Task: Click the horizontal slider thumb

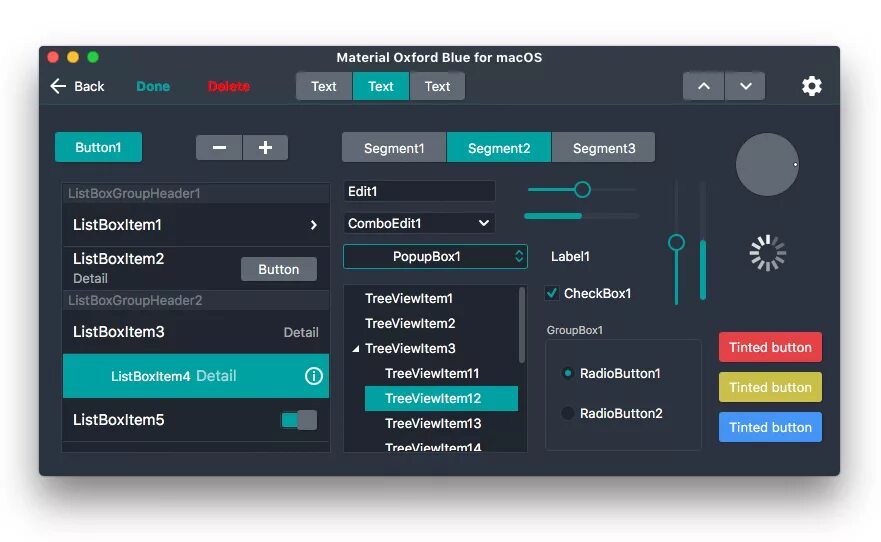Action: click(x=582, y=190)
